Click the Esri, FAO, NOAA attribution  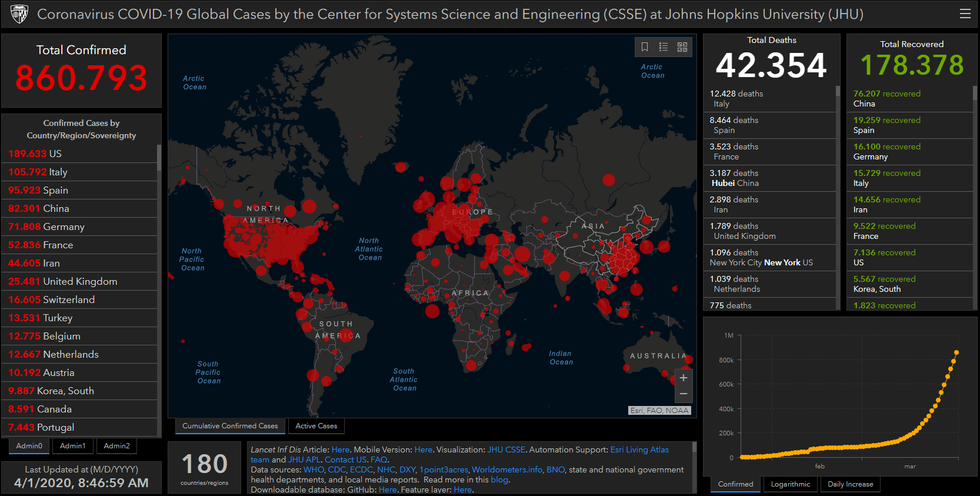coord(659,411)
